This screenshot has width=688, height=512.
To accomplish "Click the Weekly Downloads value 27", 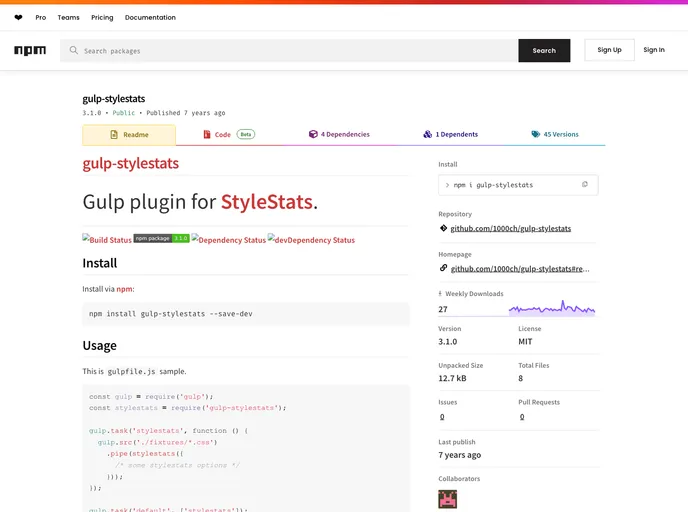I will (443, 309).
